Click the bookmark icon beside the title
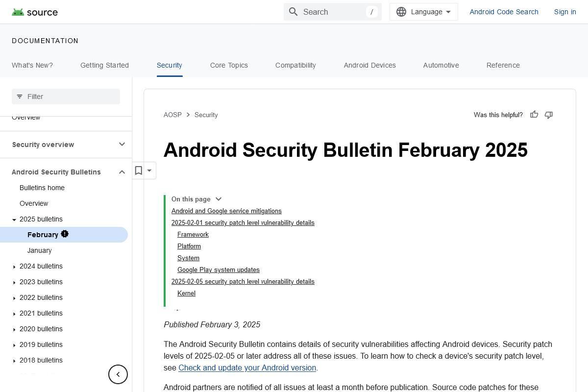The height and width of the screenshot is (392, 588). (139, 171)
